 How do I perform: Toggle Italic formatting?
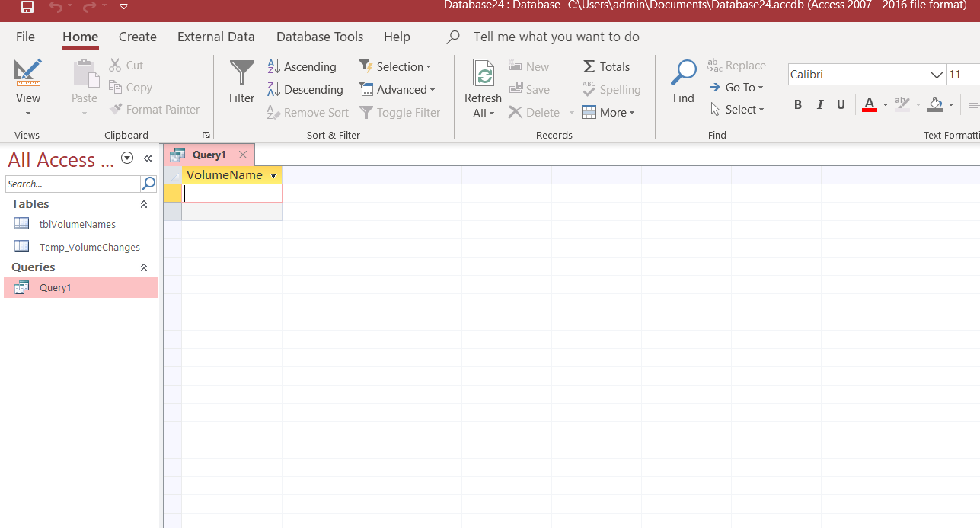coord(820,105)
